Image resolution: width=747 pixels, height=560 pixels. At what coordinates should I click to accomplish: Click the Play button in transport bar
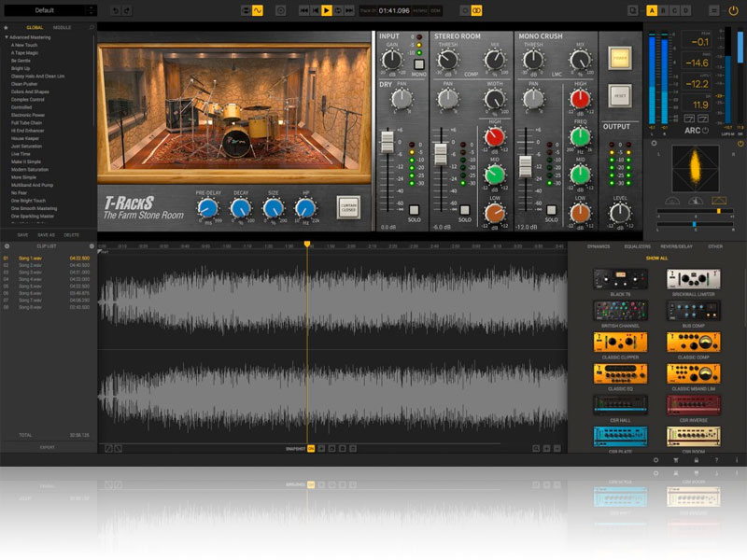click(326, 9)
